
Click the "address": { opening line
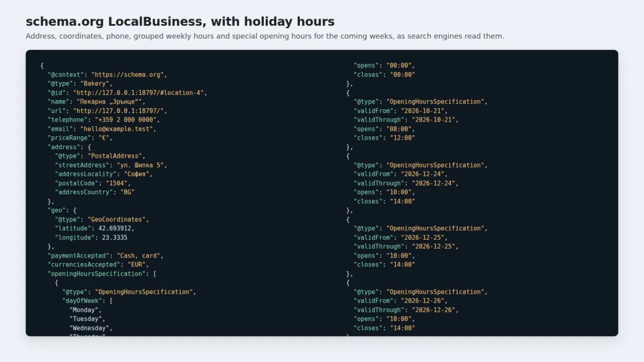[x=69, y=147]
